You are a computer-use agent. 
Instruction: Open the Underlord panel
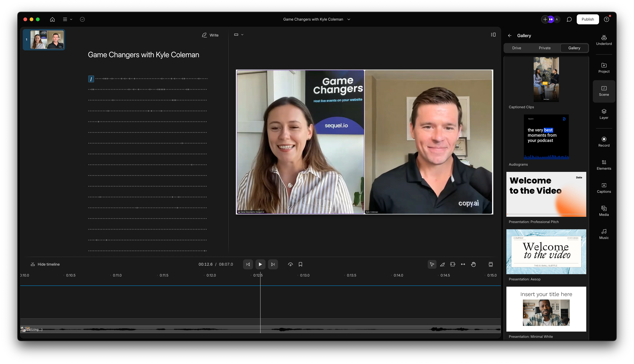604,40
